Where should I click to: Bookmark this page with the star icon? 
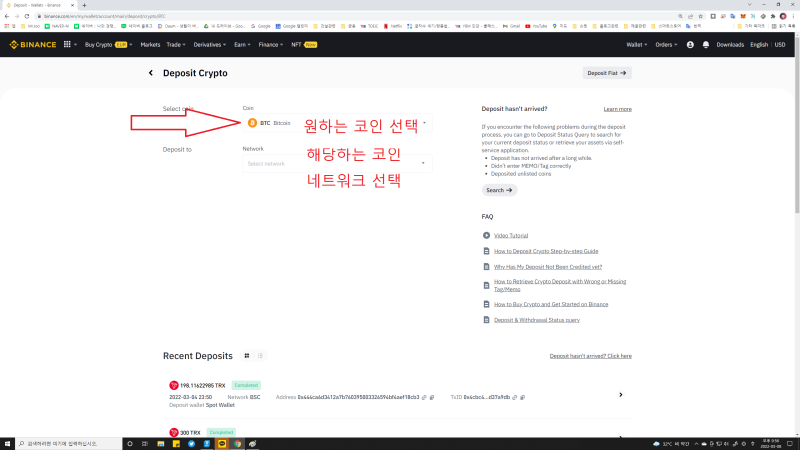click(701, 16)
